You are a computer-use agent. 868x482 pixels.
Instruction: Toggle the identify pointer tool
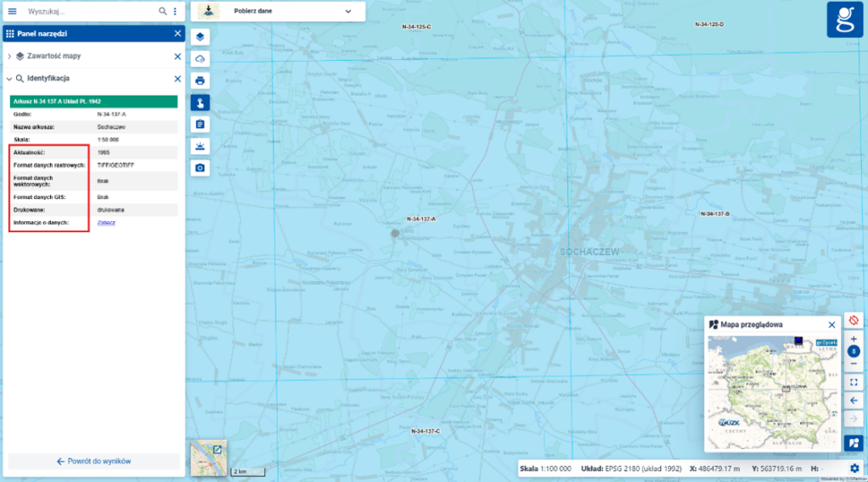(x=200, y=102)
